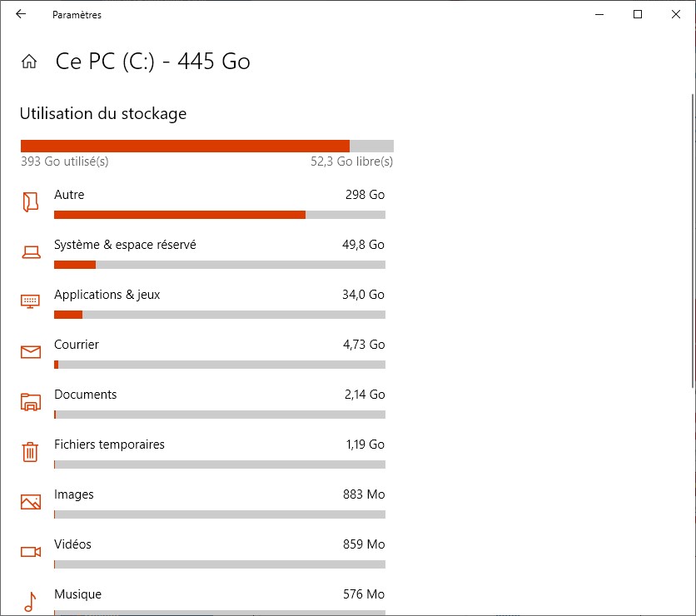The image size is (696, 616).
Task: Click the Autre 298 Go usage bar
Action: 219,215
